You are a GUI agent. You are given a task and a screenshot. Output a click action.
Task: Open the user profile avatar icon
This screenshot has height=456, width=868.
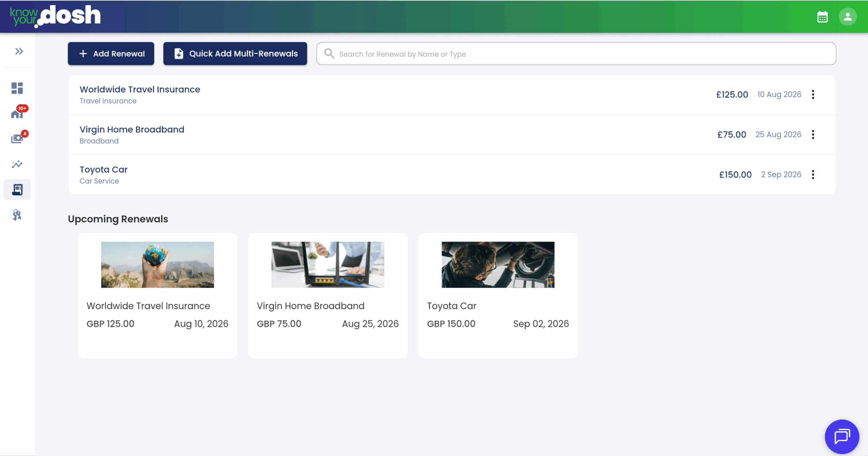click(x=848, y=17)
